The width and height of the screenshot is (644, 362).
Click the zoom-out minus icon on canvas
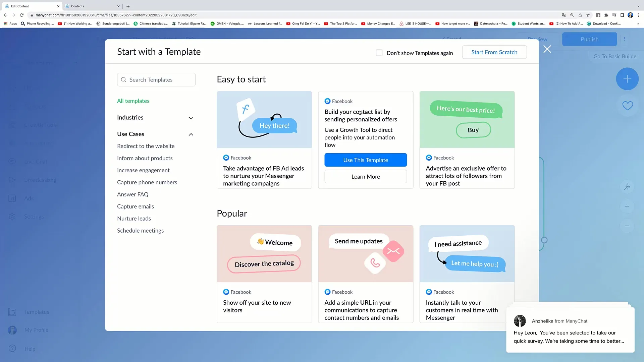click(x=627, y=226)
